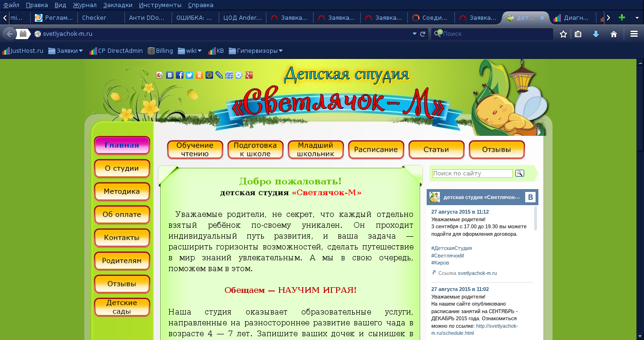
Task: Bookmark this page with the star icon
Action: (x=563, y=34)
